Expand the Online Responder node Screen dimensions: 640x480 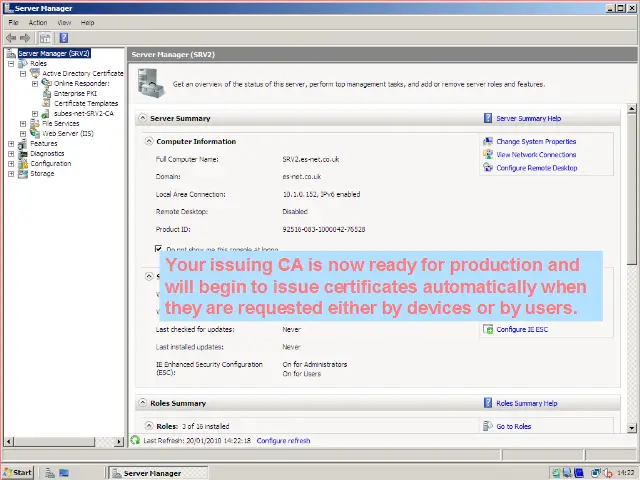point(35,84)
